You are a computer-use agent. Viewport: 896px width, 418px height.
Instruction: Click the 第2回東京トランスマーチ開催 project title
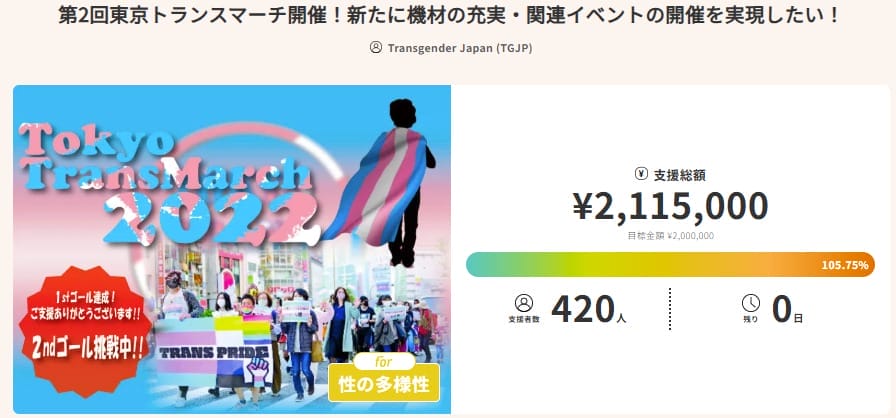(447, 16)
